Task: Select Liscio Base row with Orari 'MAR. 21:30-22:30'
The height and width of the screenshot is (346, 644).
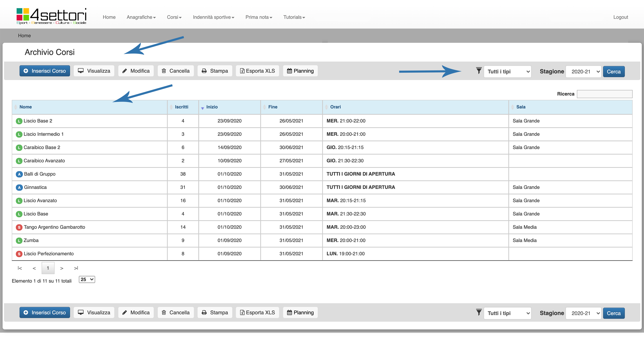Action: (x=322, y=214)
